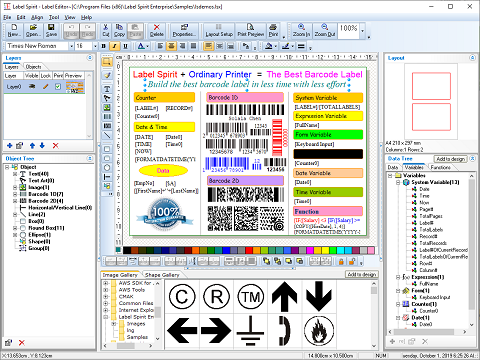This screenshot has height=360, width=480.
Task: Switch to Shape Gallery tab
Action: (x=162, y=275)
